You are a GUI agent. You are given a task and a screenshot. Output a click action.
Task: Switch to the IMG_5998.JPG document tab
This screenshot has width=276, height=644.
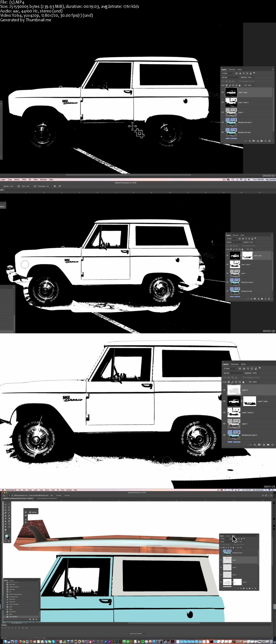(47, 498)
